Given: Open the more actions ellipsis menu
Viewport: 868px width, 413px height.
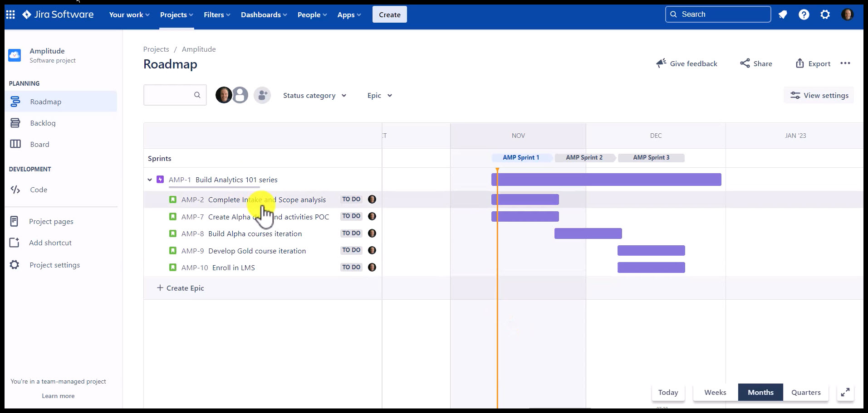Looking at the screenshot, I should pos(845,63).
